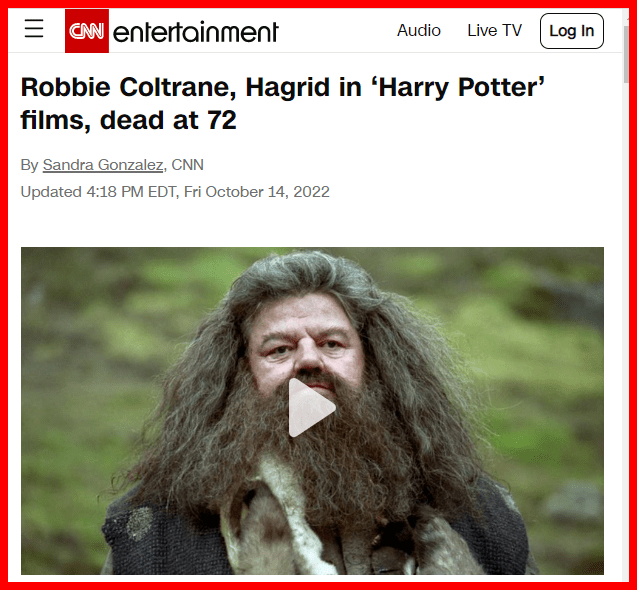Open the Audio section
The width and height of the screenshot is (637, 590).
point(418,30)
